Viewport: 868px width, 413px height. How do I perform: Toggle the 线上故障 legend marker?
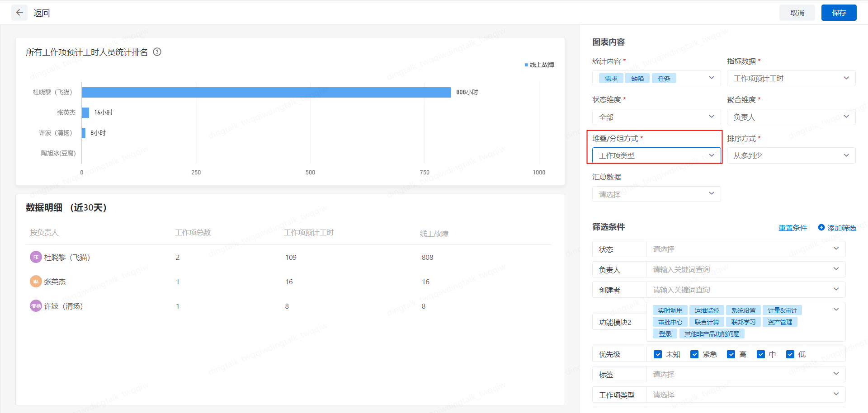(526, 65)
